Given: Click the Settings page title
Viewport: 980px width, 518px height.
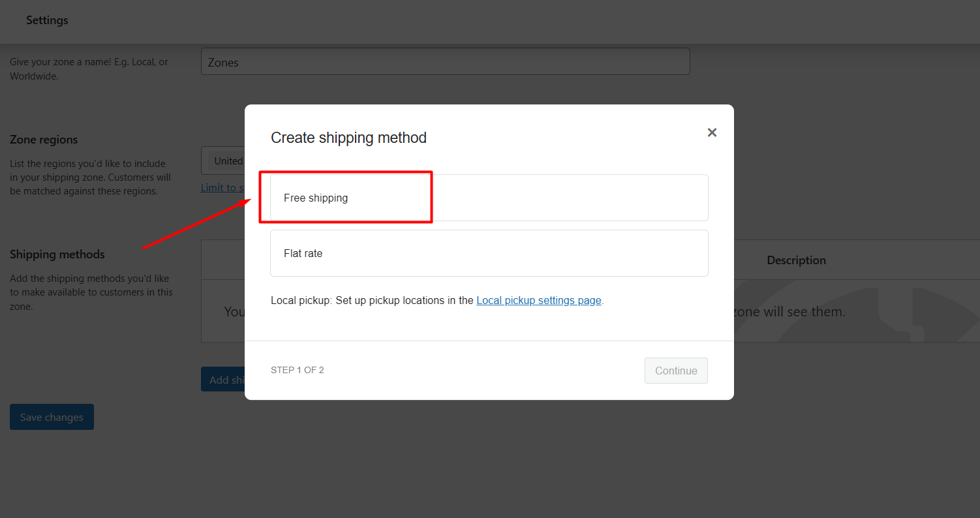Looking at the screenshot, I should click(47, 20).
